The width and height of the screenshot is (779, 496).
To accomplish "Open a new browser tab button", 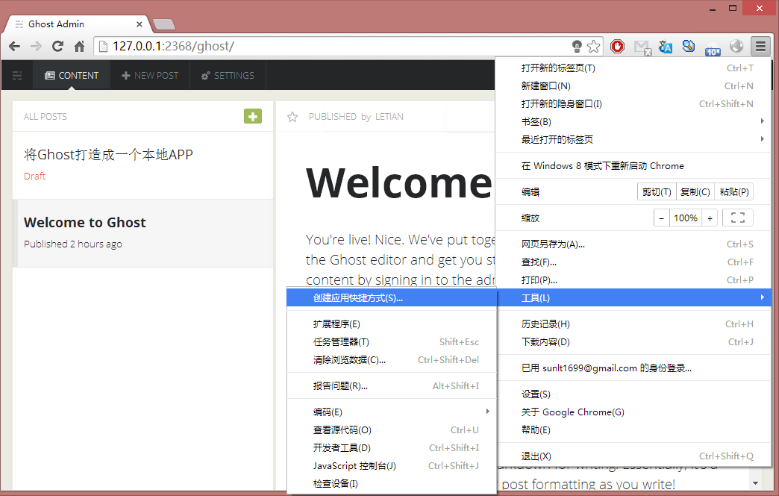I will click(163, 24).
